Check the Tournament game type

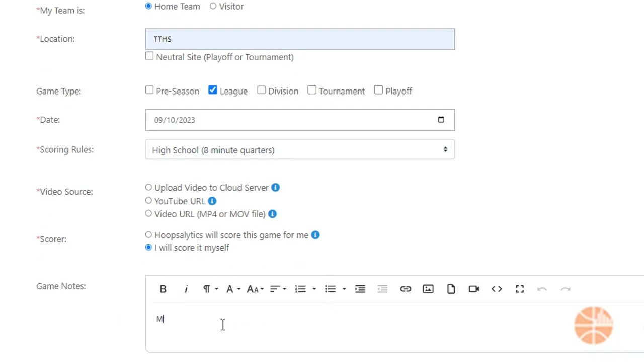point(312,90)
